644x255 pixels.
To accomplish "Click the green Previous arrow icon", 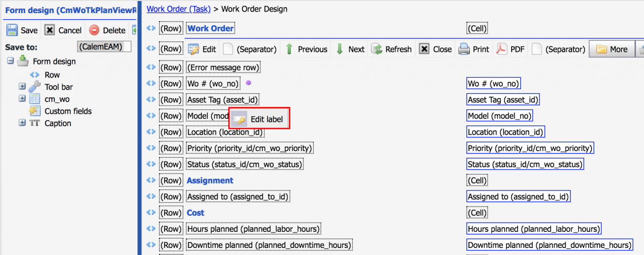I will [289, 49].
